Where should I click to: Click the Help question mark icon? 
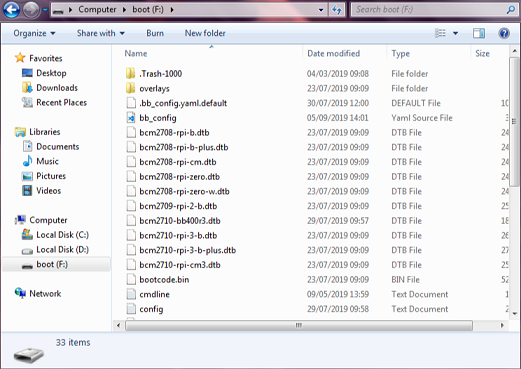tap(504, 33)
